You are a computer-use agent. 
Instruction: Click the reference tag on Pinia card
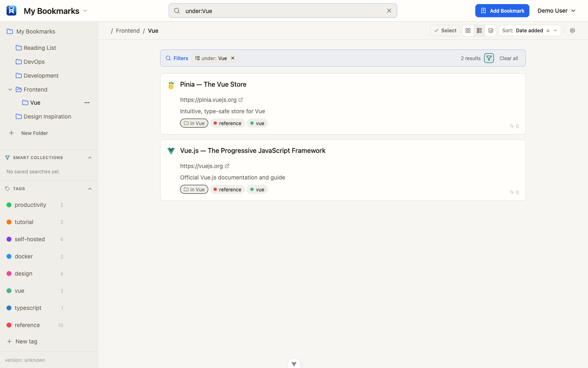pos(227,123)
